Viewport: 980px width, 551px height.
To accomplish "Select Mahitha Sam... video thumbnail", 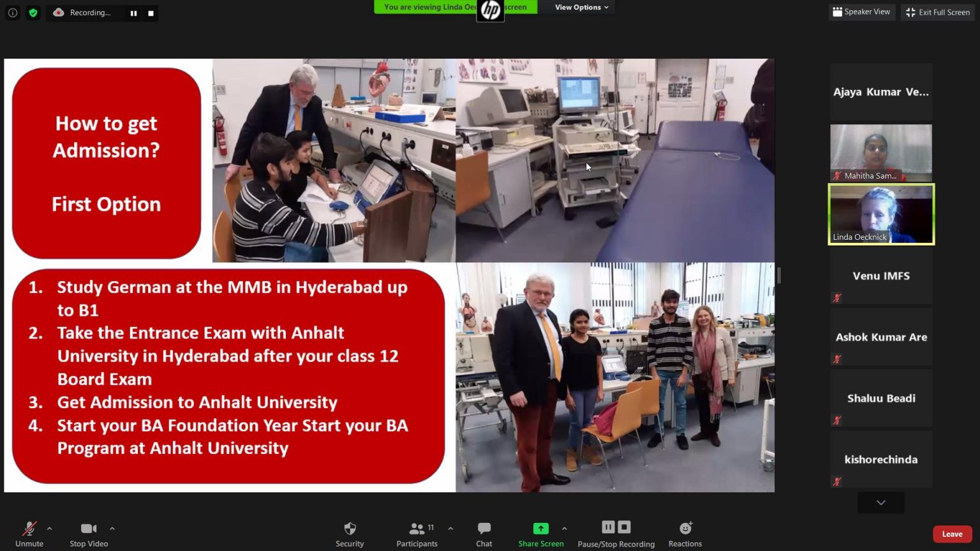I will [x=881, y=152].
